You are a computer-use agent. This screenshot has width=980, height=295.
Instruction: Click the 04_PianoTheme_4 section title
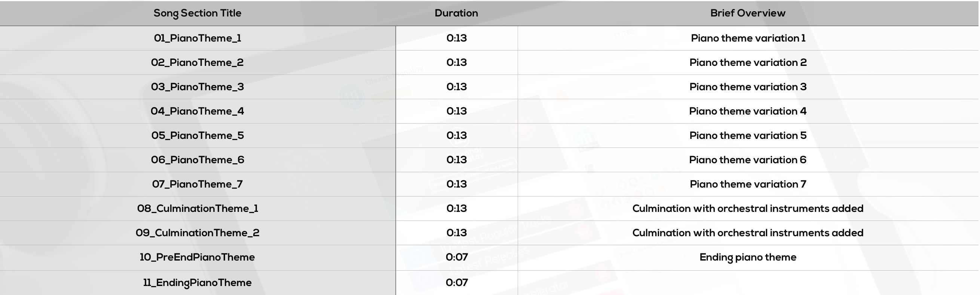197,111
